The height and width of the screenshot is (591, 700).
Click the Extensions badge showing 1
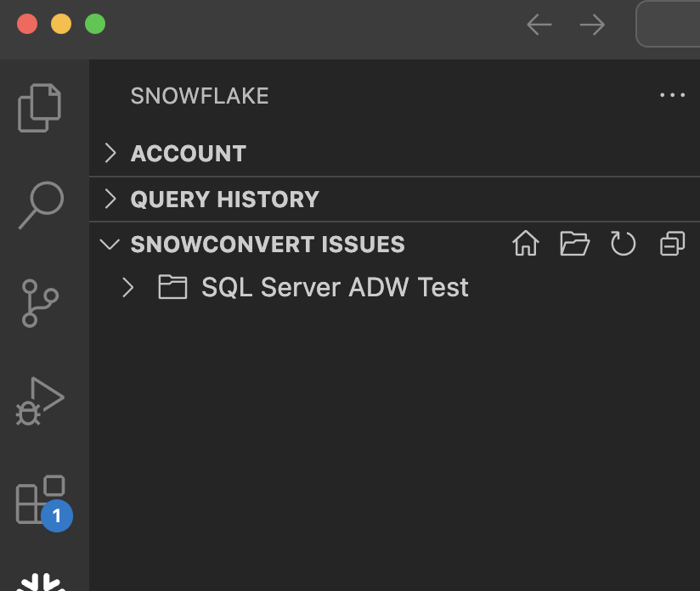tap(56, 515)
